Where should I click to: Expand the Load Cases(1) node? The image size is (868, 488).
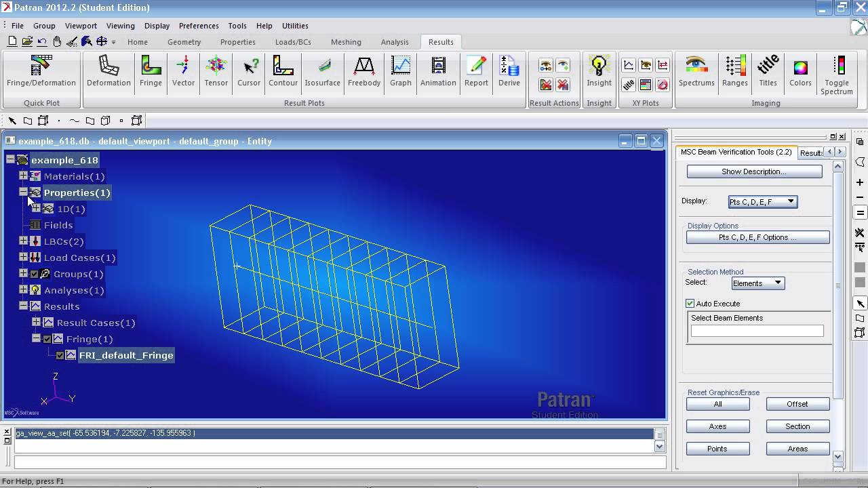point(23,258)
